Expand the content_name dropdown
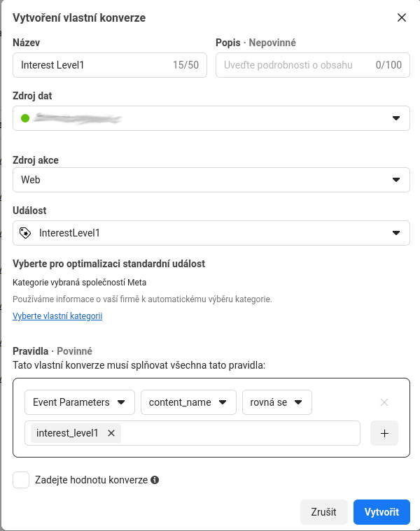420x531 pixels. [188, 402]
